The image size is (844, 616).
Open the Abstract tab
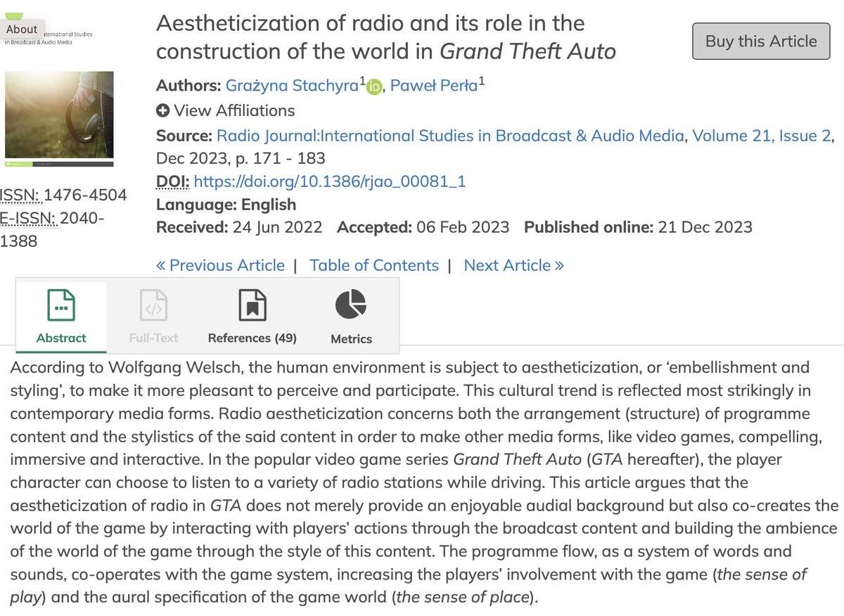[61, 316]
